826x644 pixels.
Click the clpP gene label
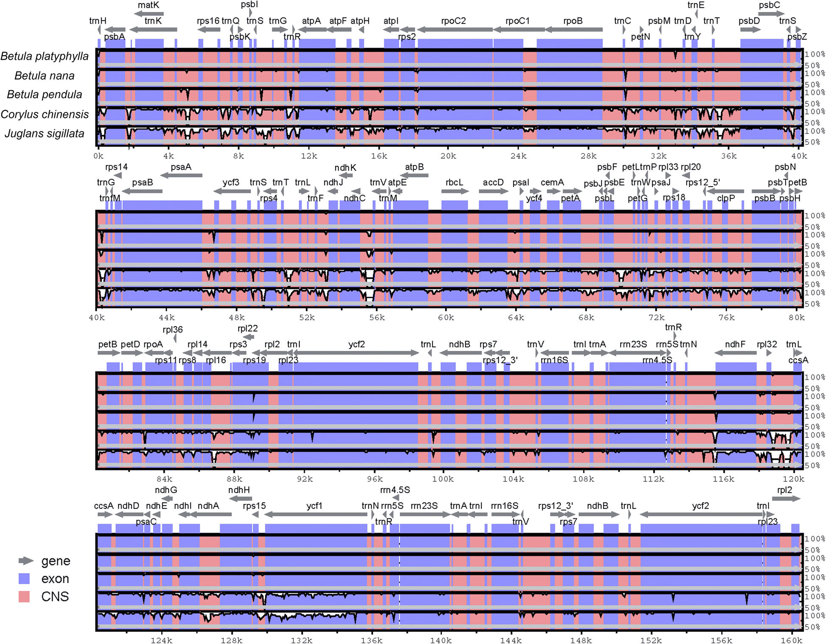tap(726, 198)
